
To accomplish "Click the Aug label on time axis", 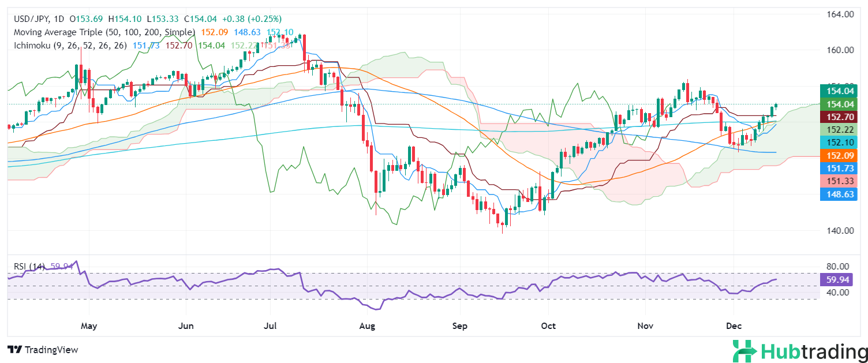I will 367,326.
